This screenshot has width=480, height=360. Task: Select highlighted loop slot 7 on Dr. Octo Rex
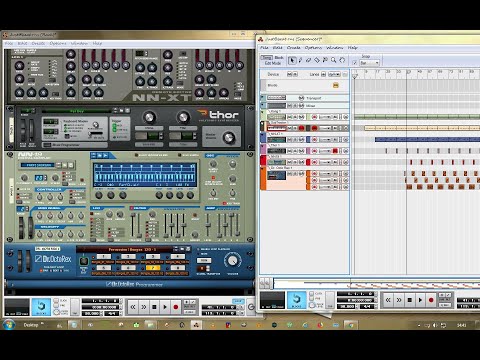[152, 268]
